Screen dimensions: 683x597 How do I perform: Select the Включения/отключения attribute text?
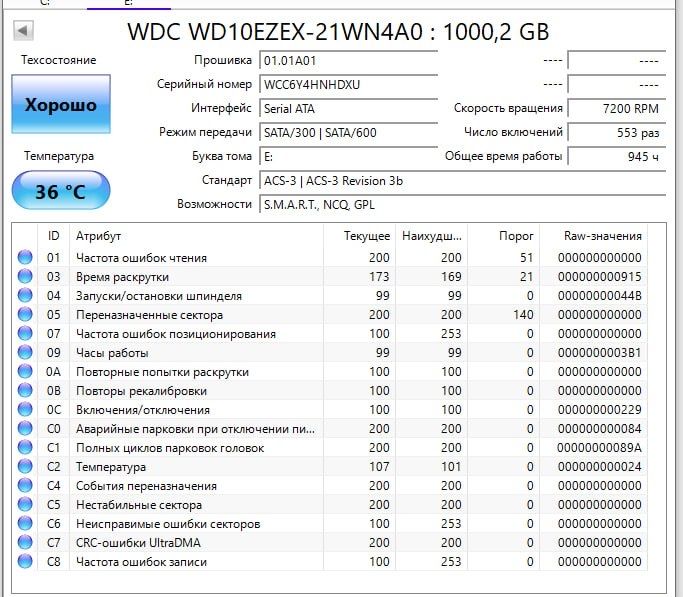(142, 410)
